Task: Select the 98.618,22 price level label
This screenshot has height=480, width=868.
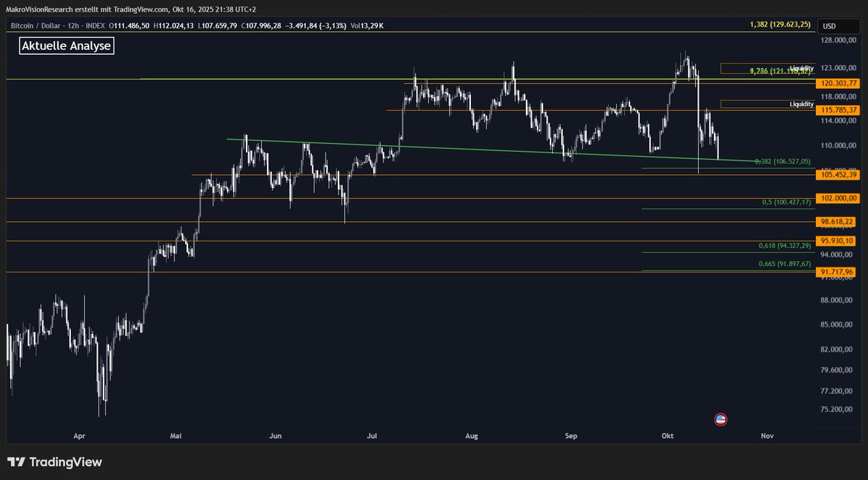Action: pos(838,222)
